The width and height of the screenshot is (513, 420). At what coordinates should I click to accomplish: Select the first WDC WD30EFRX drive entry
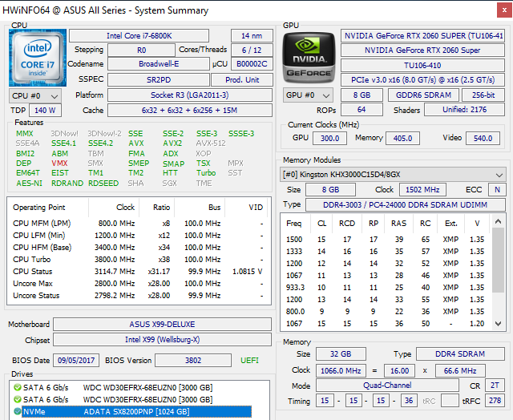tap(147, 388)
